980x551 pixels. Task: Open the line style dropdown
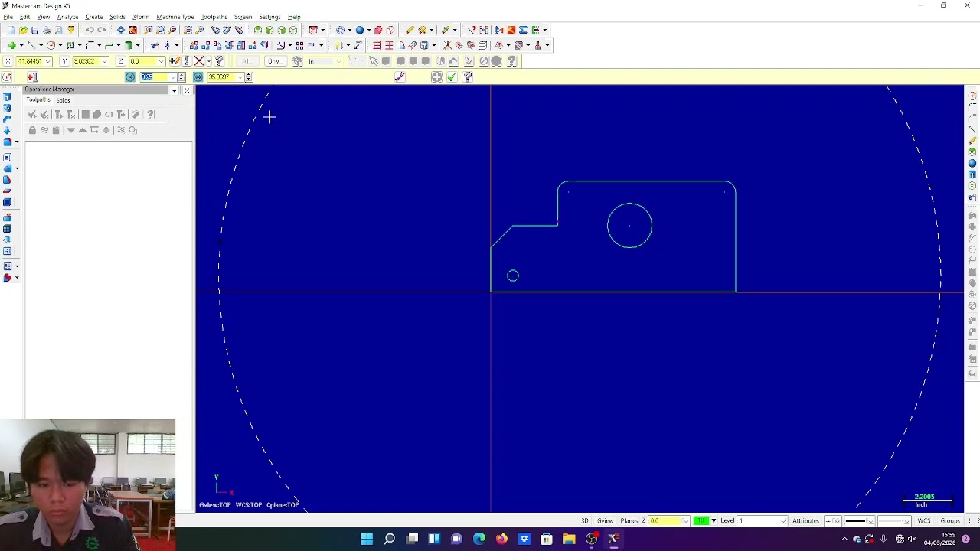[870, 520]
